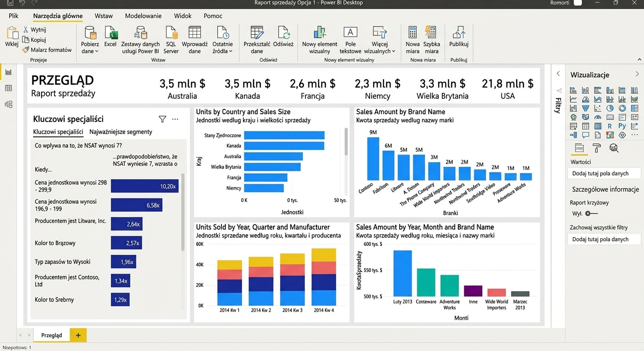Click the Contoso 9M column
Image resolution: width=644 pixels, height=351 pixels.
[373, 159]
